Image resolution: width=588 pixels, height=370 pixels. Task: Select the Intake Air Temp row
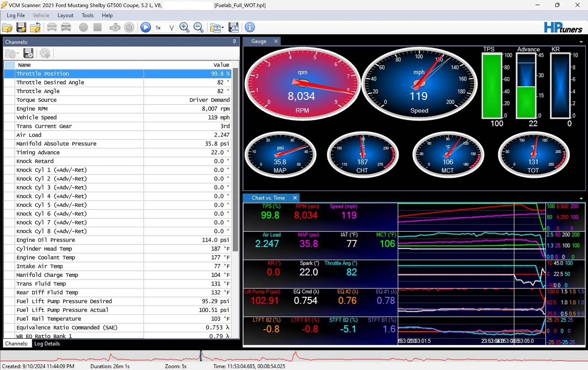coord(118,266)
